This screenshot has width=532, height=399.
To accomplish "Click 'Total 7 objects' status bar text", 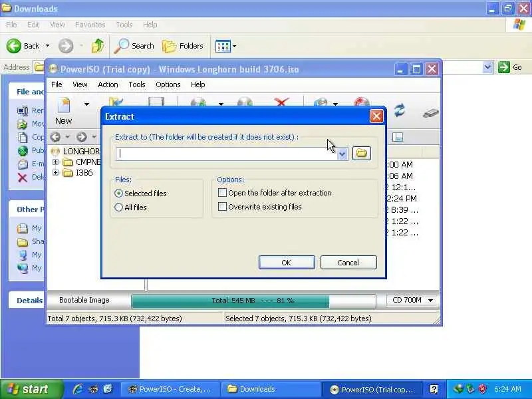I will point(114,319).
